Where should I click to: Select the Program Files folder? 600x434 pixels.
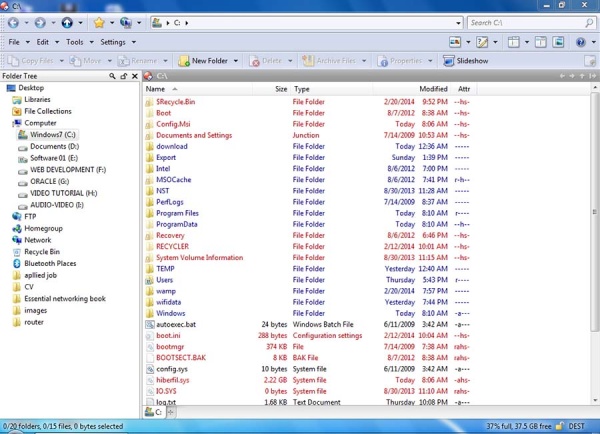[x=177, y=213]
